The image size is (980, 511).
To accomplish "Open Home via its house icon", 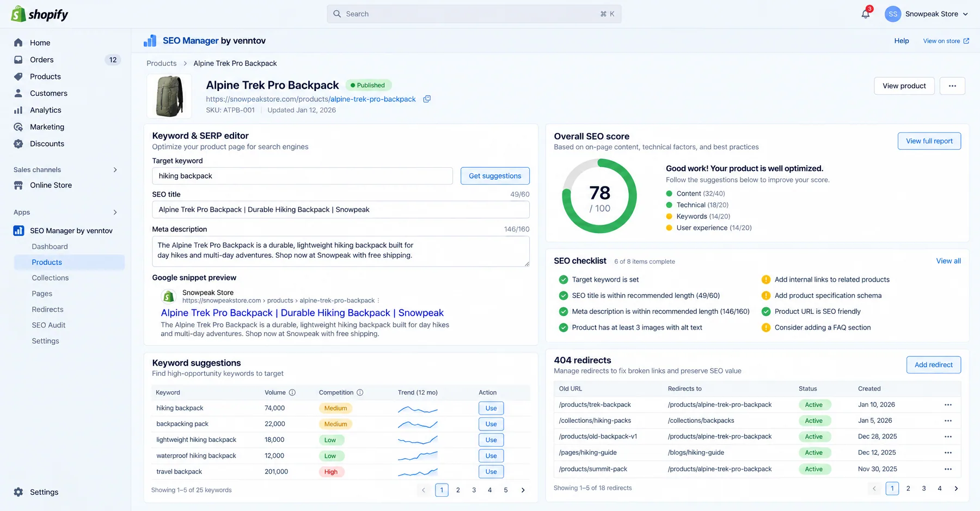I will coord(19,42).
